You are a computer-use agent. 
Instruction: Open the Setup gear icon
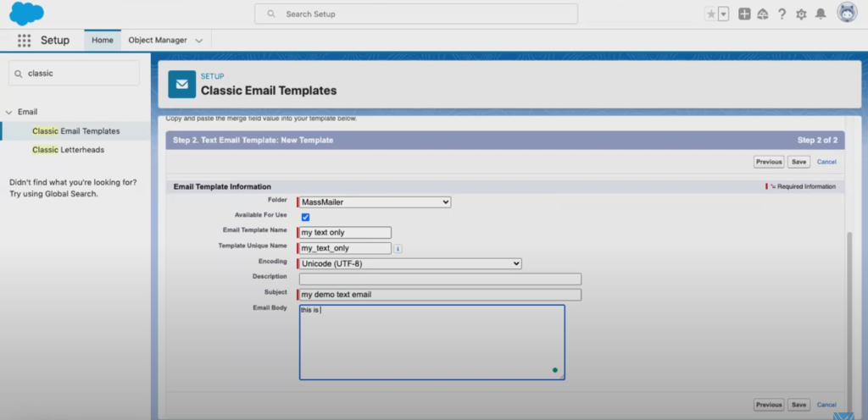pyautogui.click(x=801, y=14)
